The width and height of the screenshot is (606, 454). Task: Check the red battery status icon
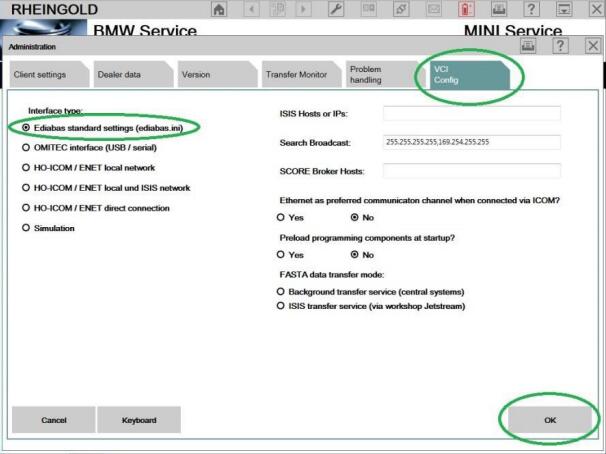466,9
